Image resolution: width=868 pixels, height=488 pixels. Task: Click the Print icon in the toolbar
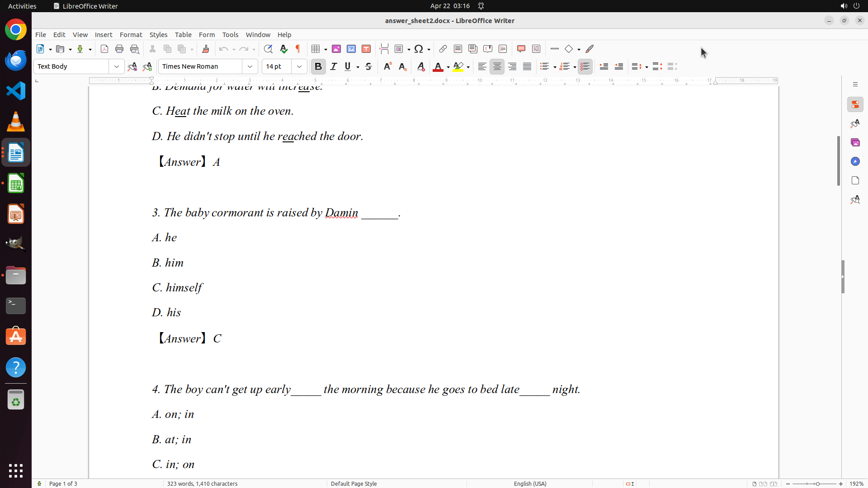point(119,49)
